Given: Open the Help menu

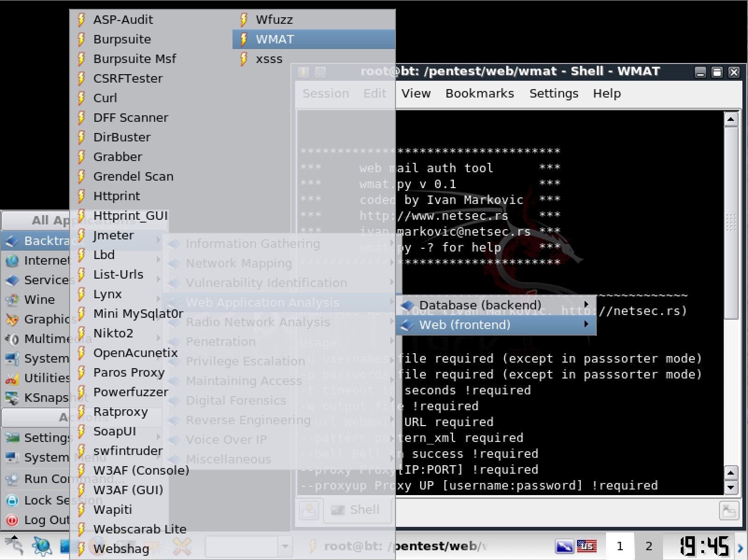Looking at the screenshot, I should (607, 93).
